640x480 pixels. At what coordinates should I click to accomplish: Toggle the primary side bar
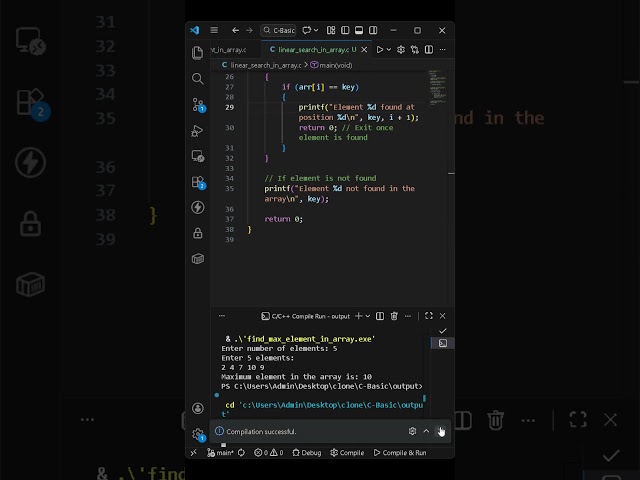(x=345, y=30)
